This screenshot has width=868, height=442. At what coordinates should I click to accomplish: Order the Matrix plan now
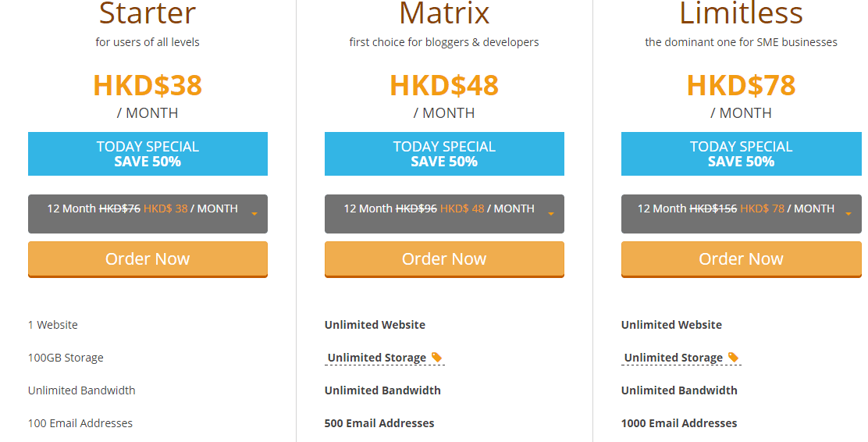pyautogui.click(x=444, y=259)
